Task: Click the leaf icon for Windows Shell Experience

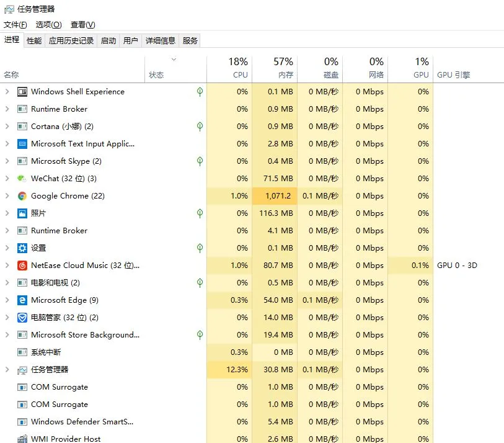Action: pos(200,92)
